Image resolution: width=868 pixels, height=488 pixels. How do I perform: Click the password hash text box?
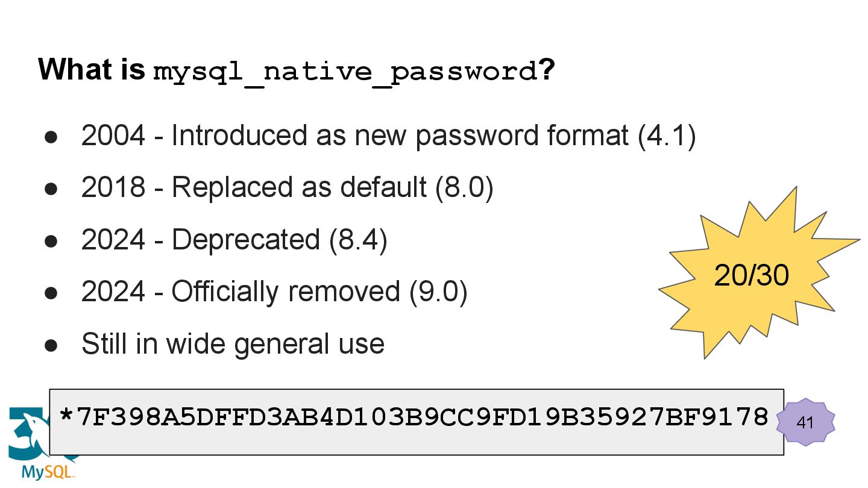(x=416, y=422)
